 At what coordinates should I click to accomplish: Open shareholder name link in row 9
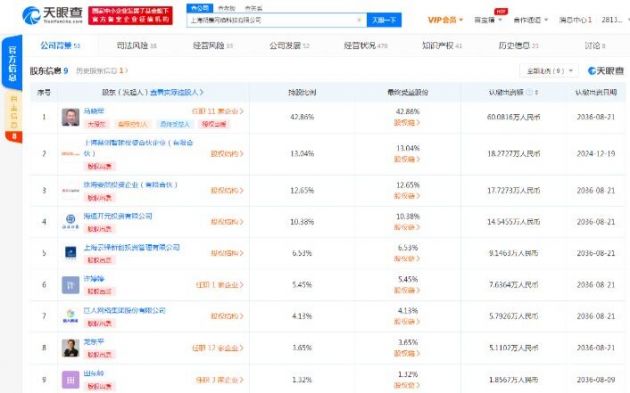(94, 373)
